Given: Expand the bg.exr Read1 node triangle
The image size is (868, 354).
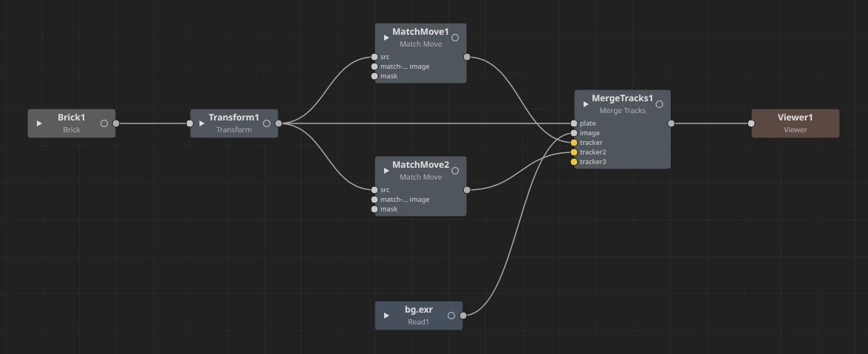Looking at the screenshot, I should pos(386,316).
